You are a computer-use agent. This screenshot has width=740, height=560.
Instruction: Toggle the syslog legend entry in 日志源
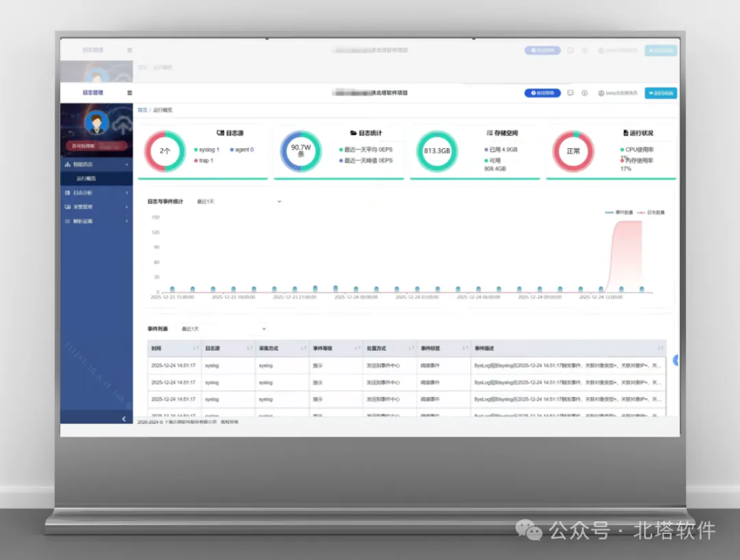(207, 149)
